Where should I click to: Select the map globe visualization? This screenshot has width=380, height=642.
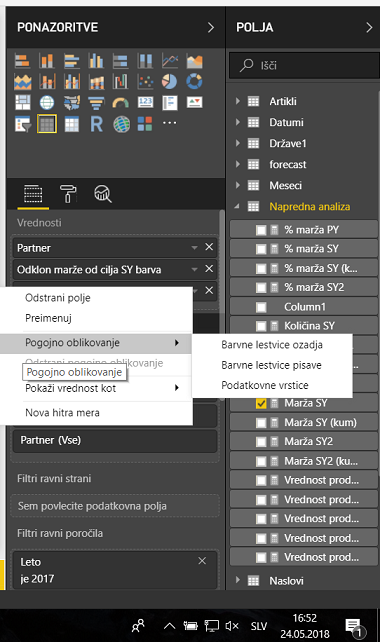tap(47, 103)
